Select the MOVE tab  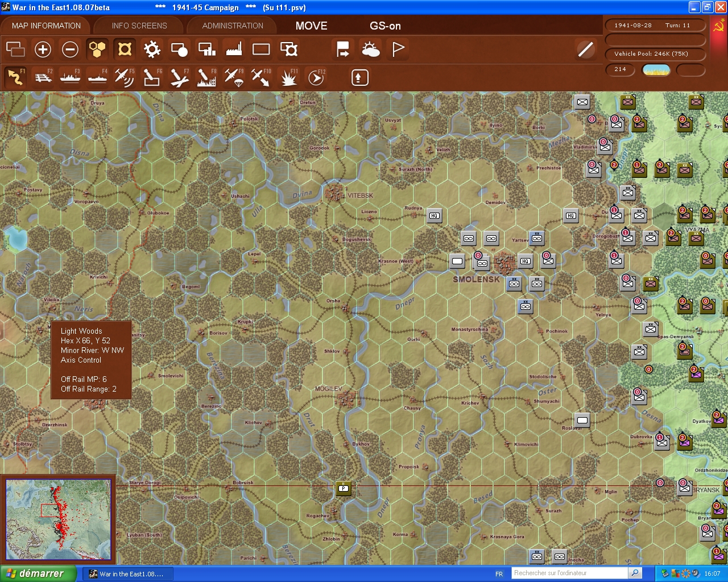[x=311, y=26]
